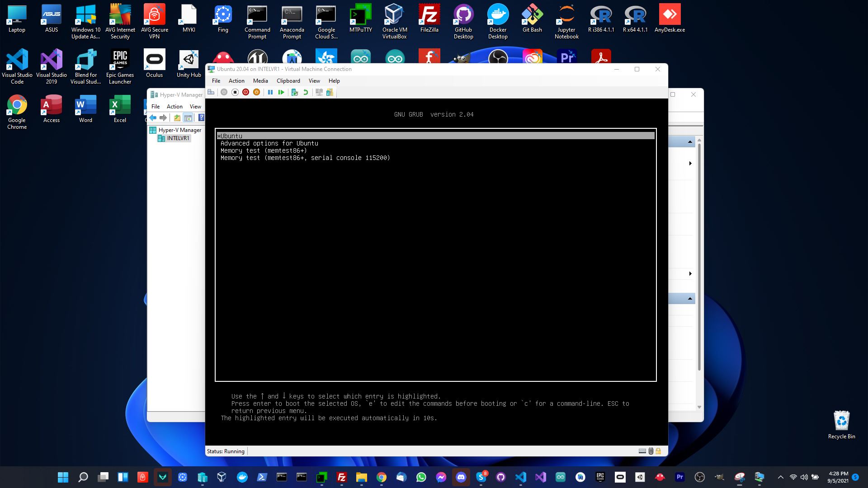The width and height of the screenshot is (868, 488).
Task: Open the Clipboard menu
Action: tap(288, 81)
